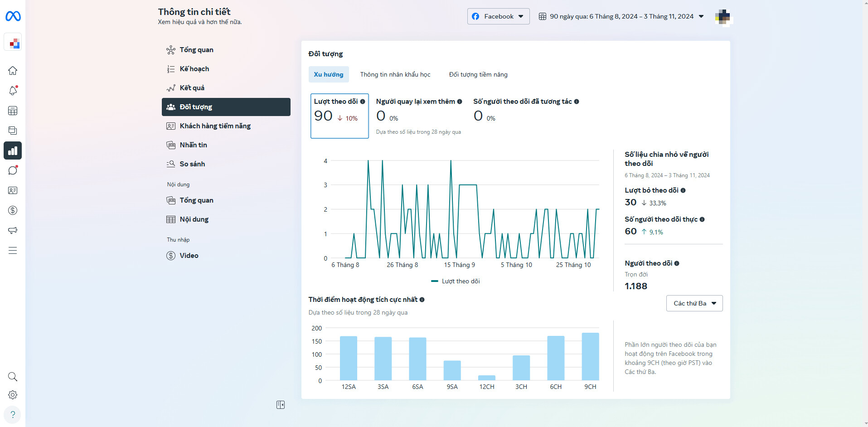Click the 60 net followers value
Screen dimensions: 868x427
(630, 231)
